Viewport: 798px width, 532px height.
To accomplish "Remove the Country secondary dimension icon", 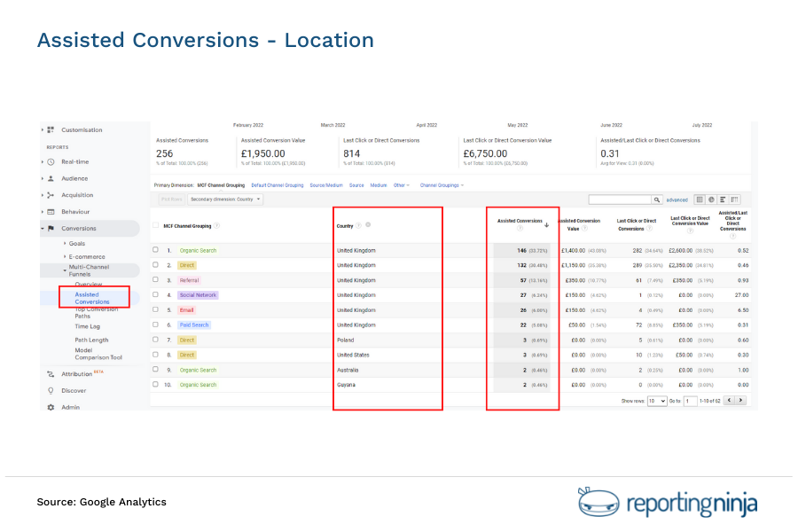I will [x=368, y=224].
